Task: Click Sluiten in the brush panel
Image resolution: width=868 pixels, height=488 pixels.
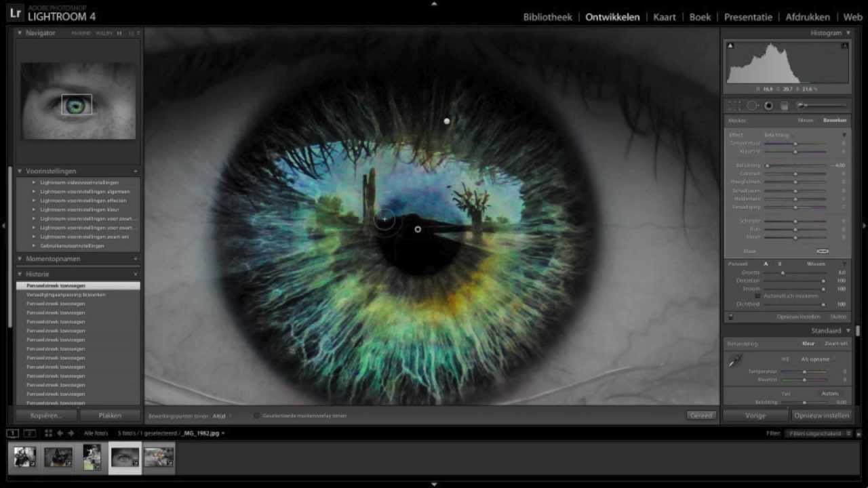Action: 838,317
